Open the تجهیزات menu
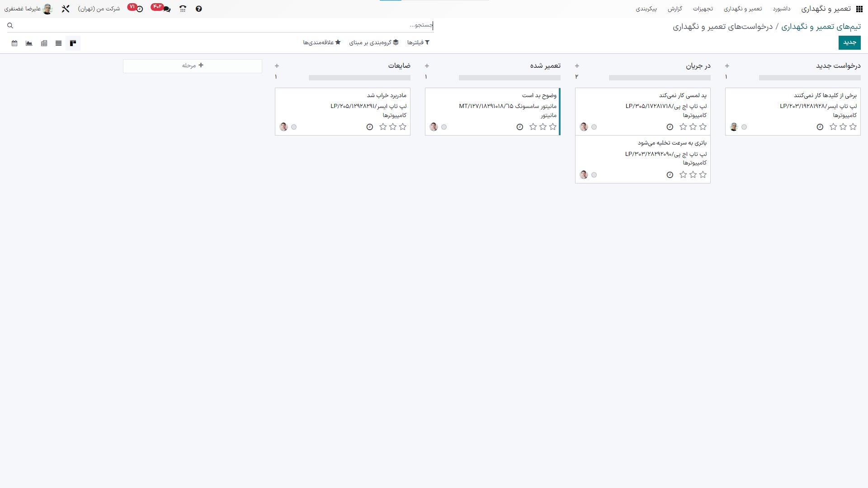868x488 pixels. point(703,9)
